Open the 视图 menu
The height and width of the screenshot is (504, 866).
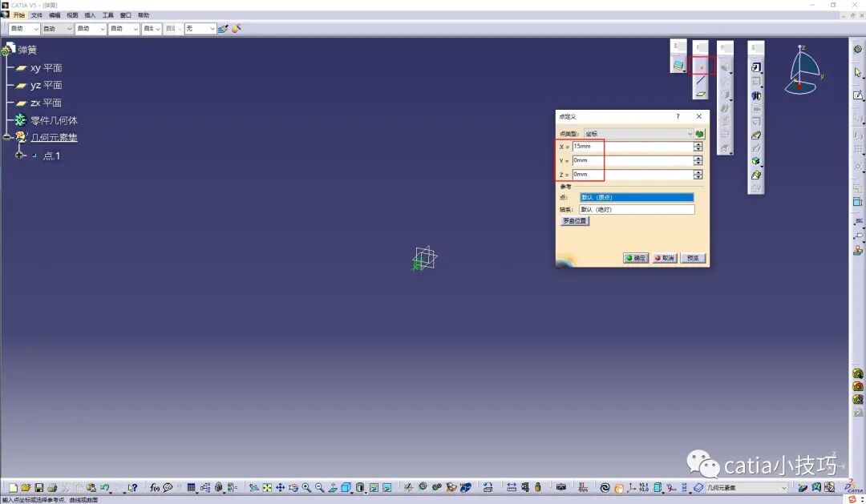click(72, 15)
